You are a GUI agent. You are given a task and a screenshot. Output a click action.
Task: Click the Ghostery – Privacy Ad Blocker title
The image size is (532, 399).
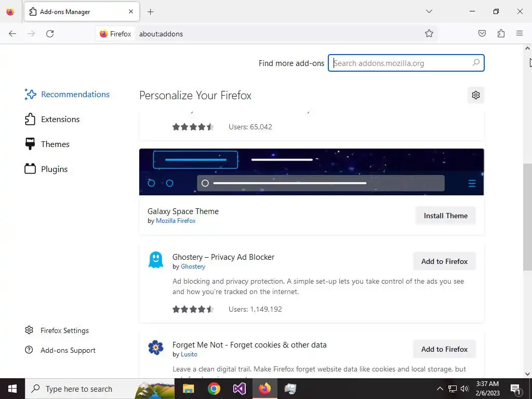[223, 257]
